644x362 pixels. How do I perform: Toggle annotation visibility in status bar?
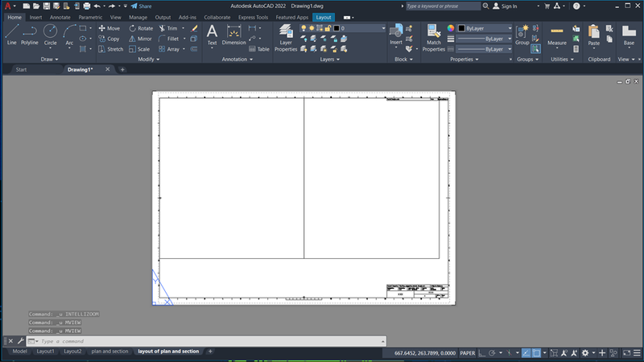[x=564, y=353]
